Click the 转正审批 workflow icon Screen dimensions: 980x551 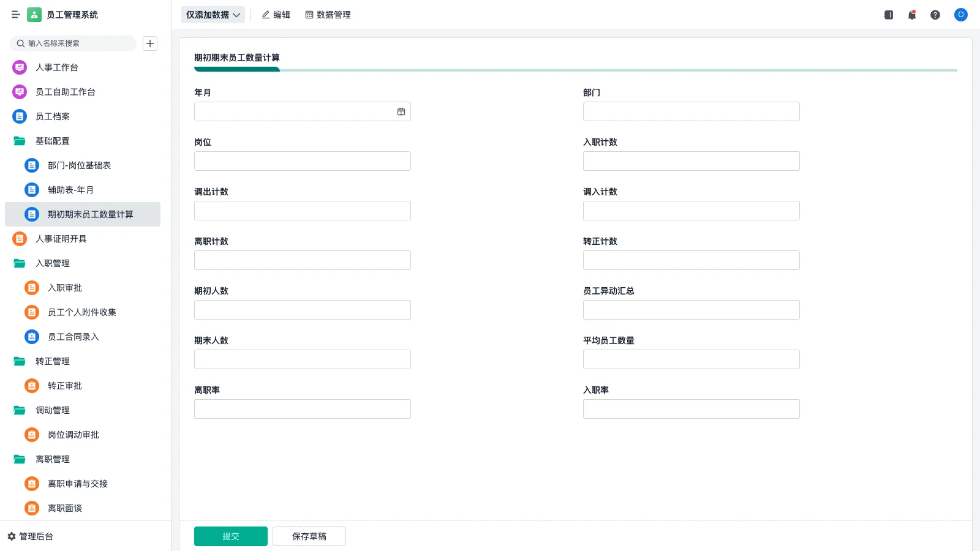pyautogui.click(x=32, y=386)
